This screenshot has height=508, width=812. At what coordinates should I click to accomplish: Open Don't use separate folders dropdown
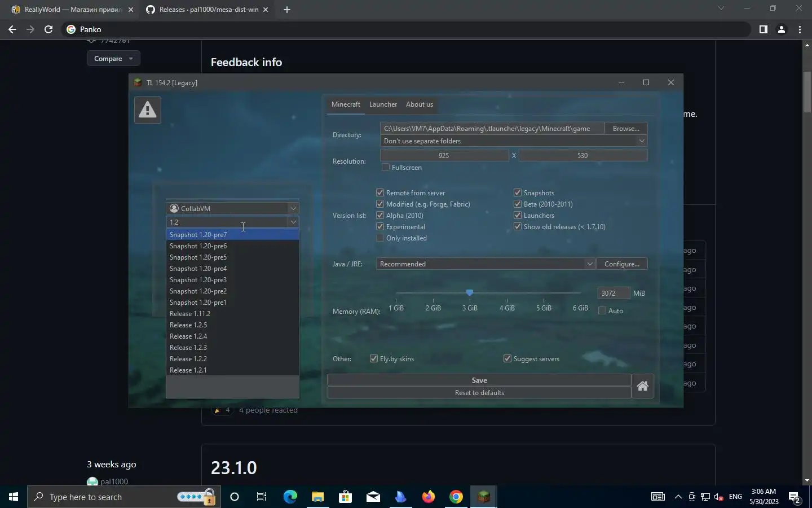click(514, 141)
